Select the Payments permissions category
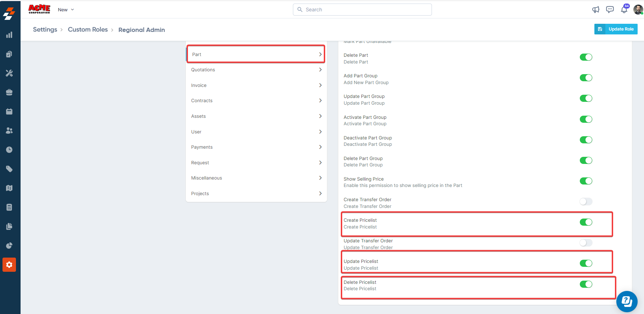644x314 pixels. click(256, 147)
